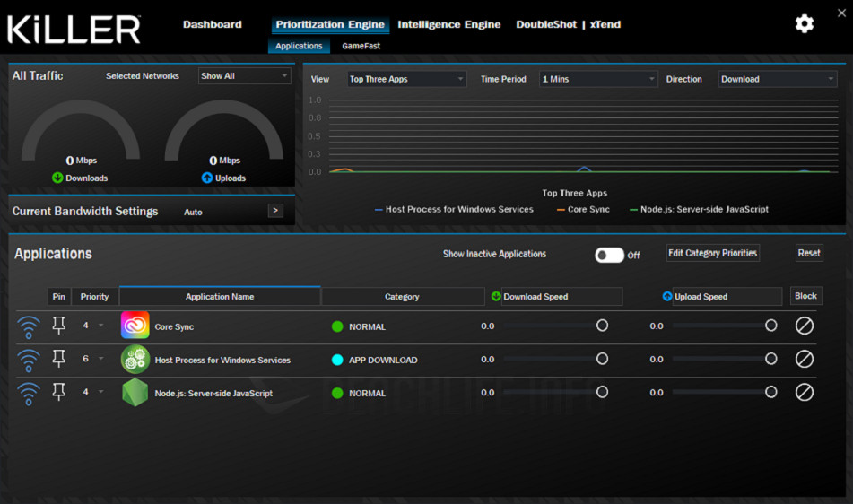Click the green Downloads arrow icon

pos(57,178)
